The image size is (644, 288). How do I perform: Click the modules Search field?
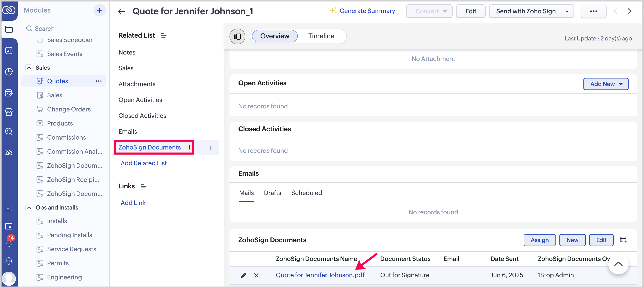(45, 28)
